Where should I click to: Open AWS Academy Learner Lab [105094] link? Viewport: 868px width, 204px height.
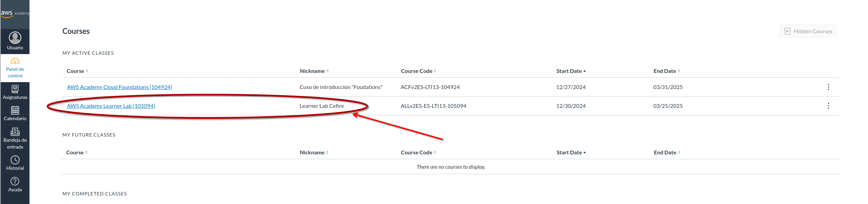(x=111, y=106)
